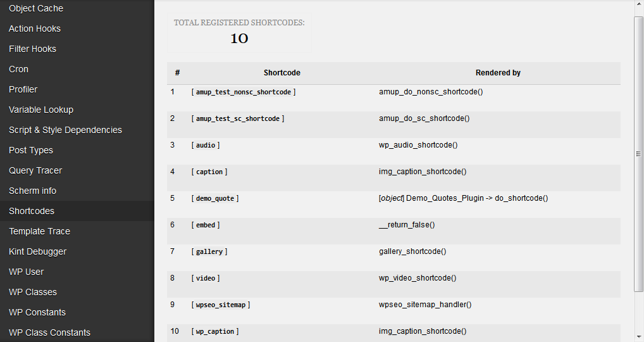
Task: Switch to Variable Lookup
Action: (41, 110)
